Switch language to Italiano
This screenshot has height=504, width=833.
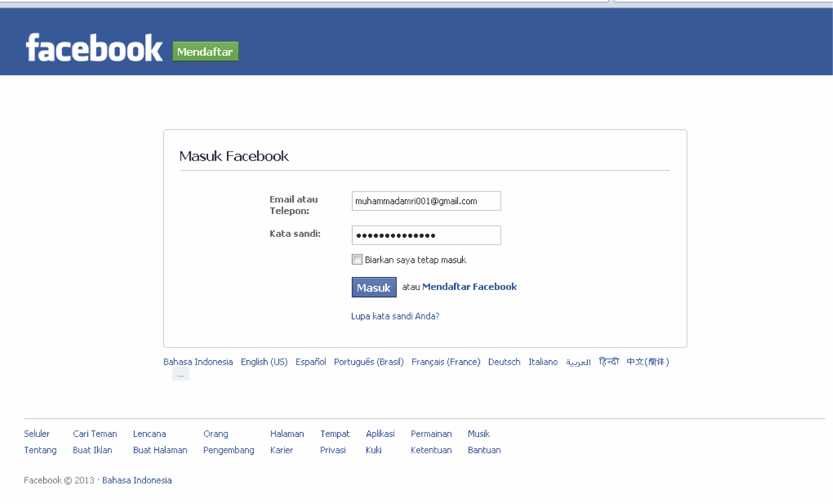pos(543,362)
